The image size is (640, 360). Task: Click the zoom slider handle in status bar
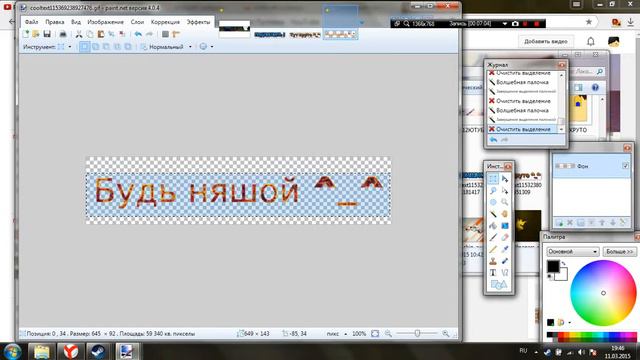(x=417, y=333)
